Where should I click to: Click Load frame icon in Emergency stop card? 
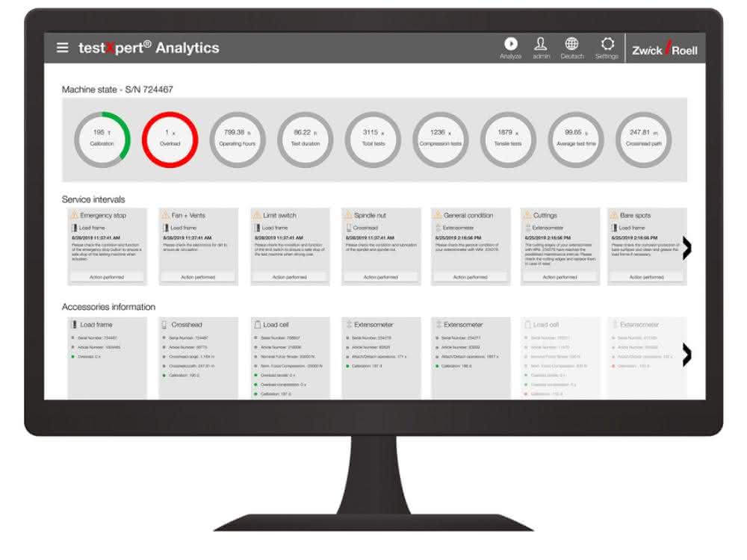click(x=74, y=228)
